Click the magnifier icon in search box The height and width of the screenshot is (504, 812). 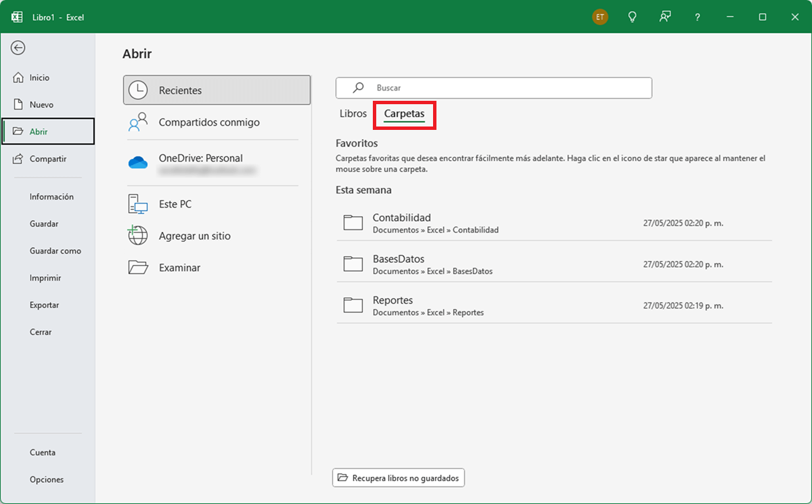point(359,87)
